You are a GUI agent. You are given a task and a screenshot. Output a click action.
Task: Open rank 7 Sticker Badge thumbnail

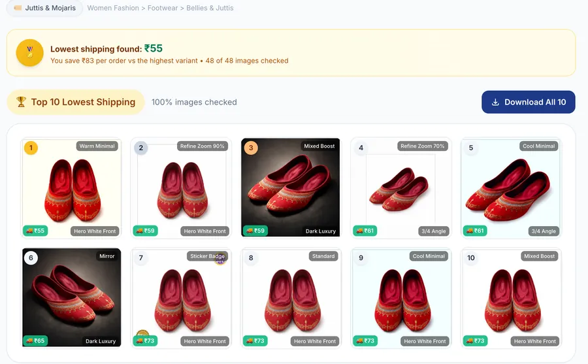(182, 297)
